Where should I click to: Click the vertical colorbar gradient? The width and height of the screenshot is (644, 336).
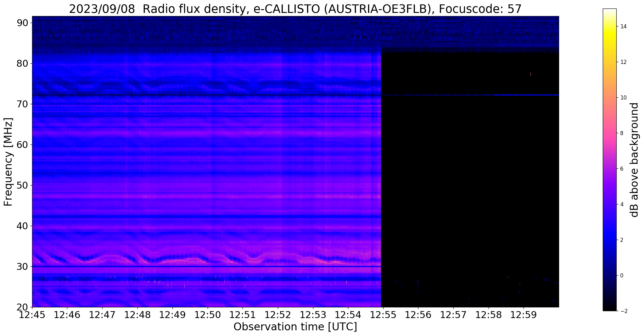click(x=609, y=160)
